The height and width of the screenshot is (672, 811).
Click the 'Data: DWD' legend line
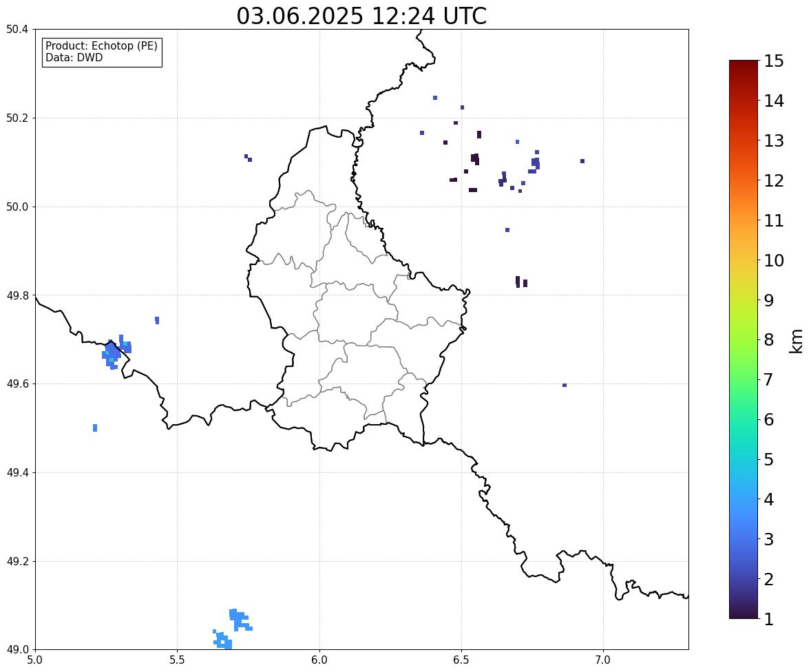pos(74,58)
